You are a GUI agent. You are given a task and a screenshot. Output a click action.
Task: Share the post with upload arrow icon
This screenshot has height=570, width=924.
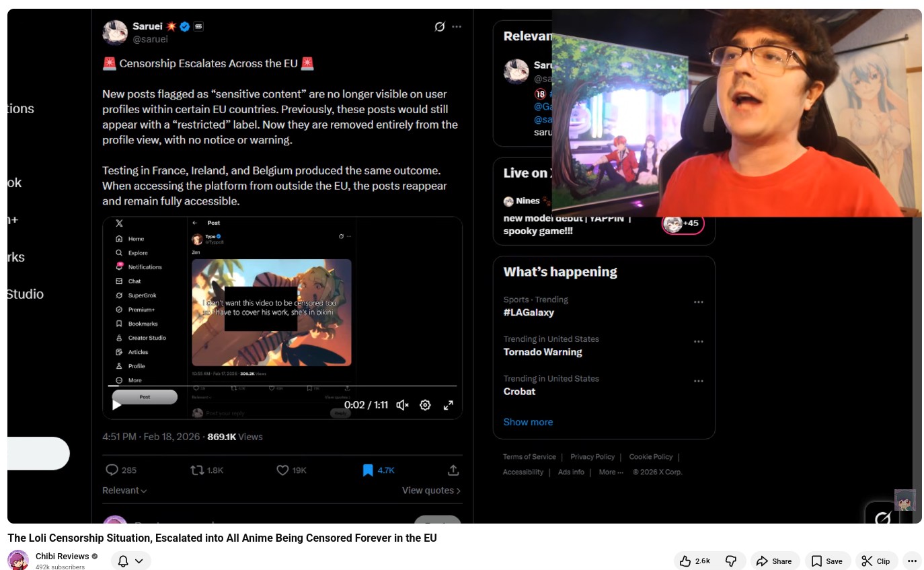(453, 470)
